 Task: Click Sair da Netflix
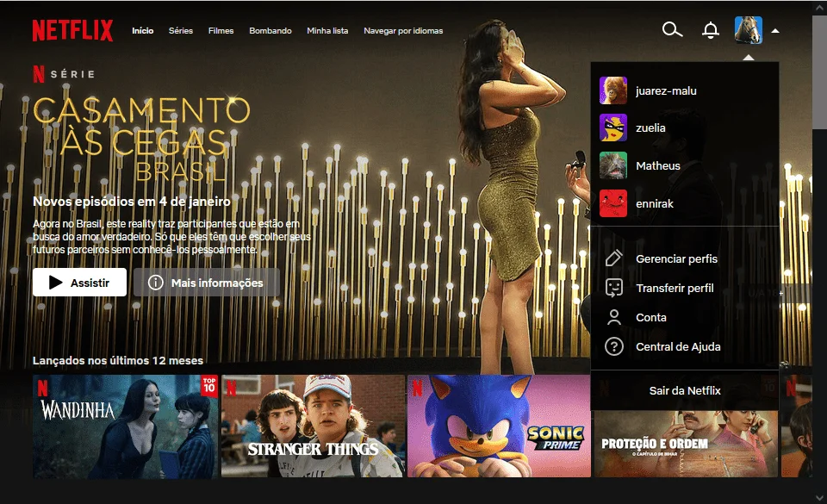[685, 390]
